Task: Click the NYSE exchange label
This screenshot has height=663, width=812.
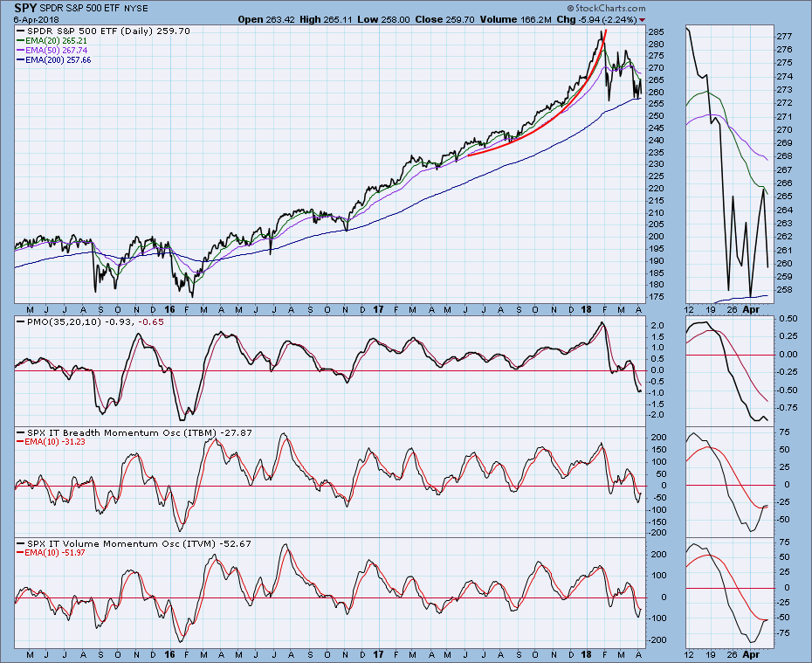Action: (136, 9)
